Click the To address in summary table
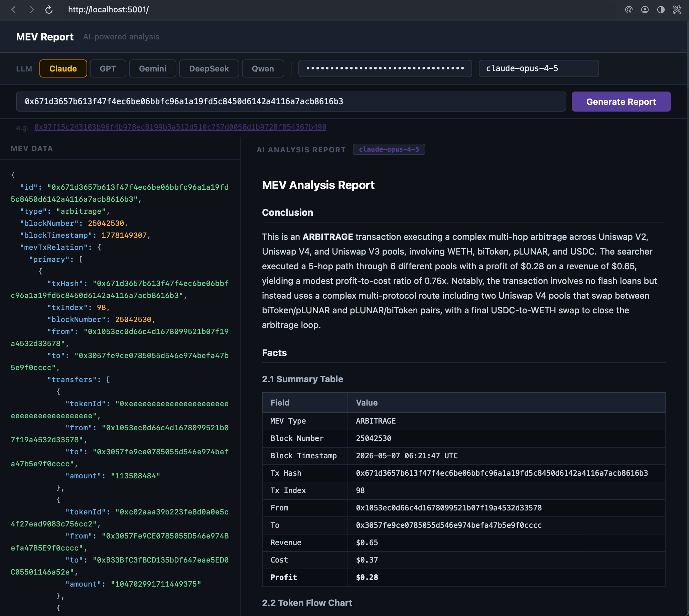689x616 pixels. pos(449,525)
